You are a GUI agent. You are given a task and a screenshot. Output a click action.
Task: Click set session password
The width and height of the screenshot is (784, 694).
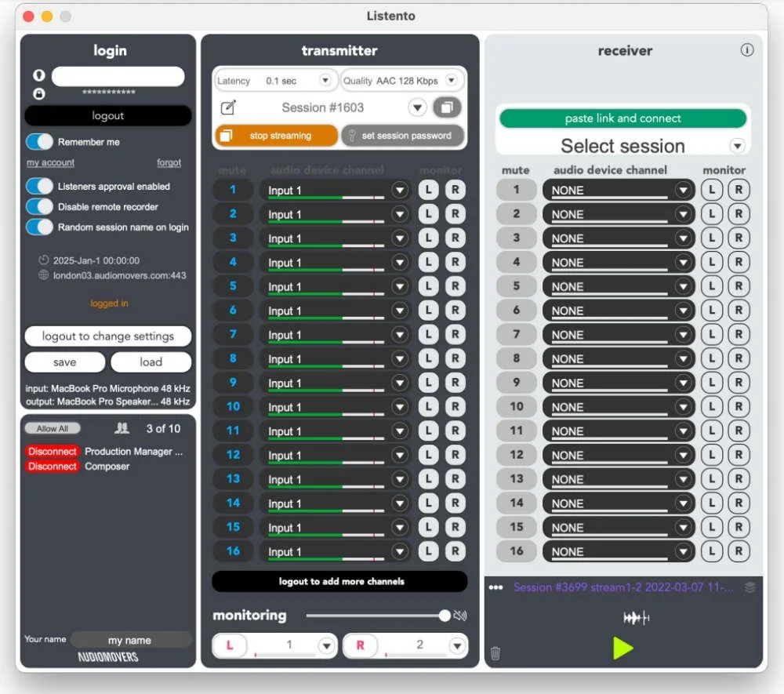click(x=402, y=136)
